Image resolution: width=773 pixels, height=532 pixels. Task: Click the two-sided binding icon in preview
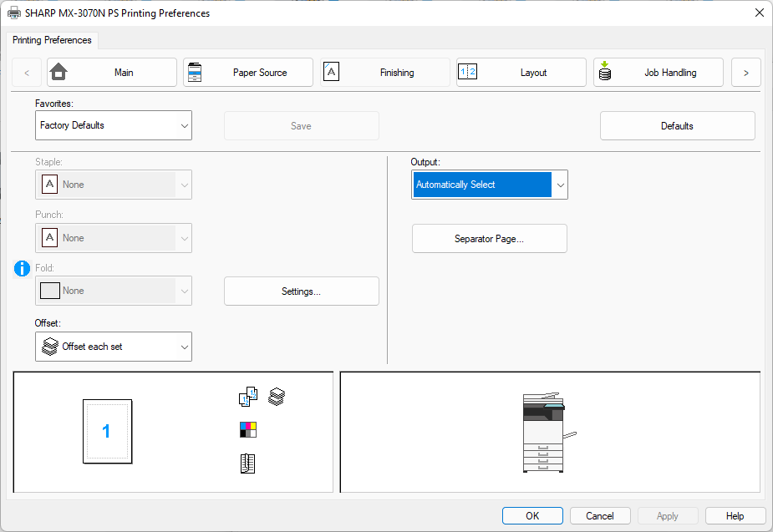coord(248,464)
